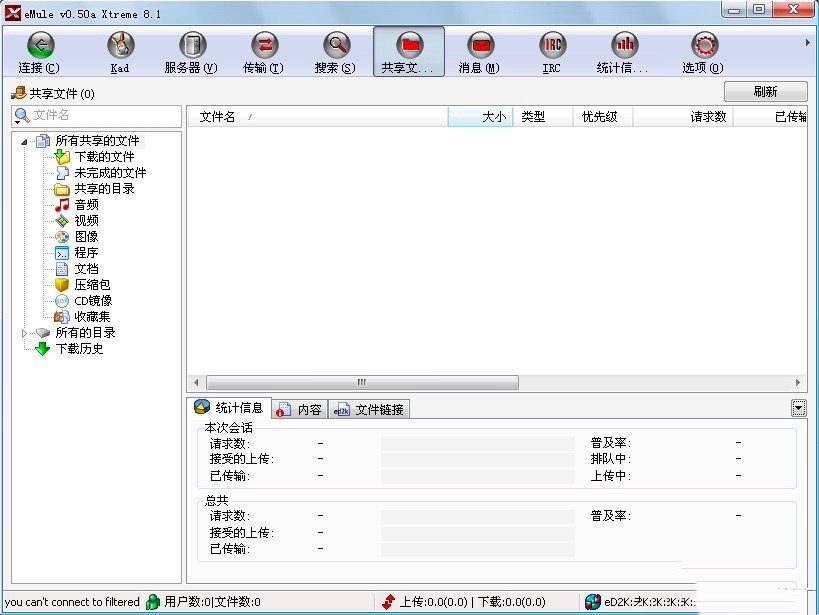Open the Messages (消息) toolbar icon
The height and width of the screenshot is (615, 819).
[x=479, y=51]
